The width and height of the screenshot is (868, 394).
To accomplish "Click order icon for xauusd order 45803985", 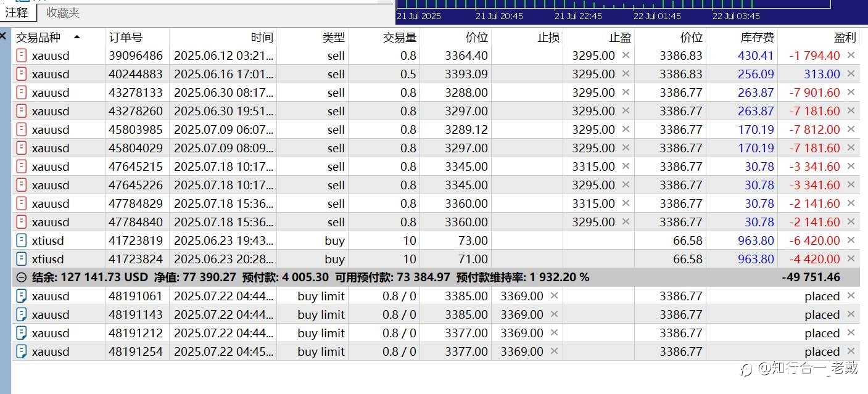I will click(22, 129).
